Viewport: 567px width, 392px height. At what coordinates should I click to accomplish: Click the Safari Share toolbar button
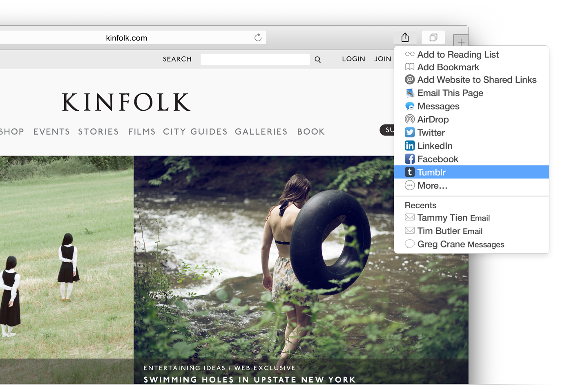[405, 38]
